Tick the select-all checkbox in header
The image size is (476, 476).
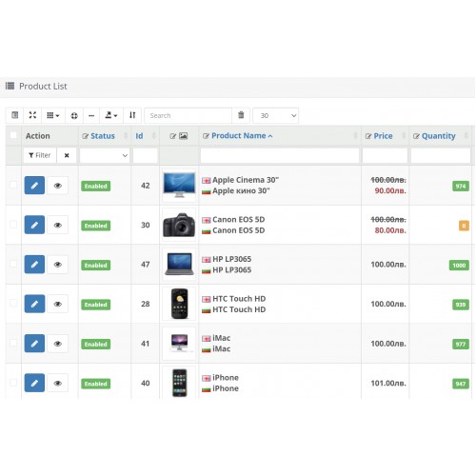click(x=13, y=135)
